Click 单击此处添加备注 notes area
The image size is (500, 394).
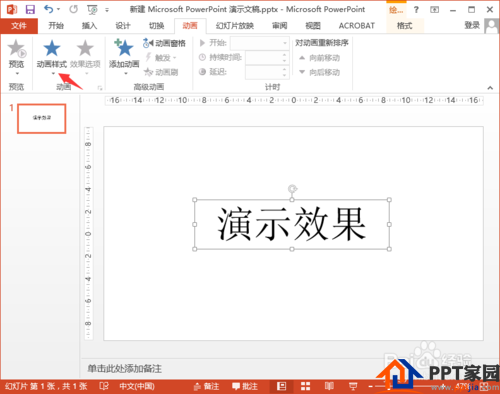click(x=125, y=369)
